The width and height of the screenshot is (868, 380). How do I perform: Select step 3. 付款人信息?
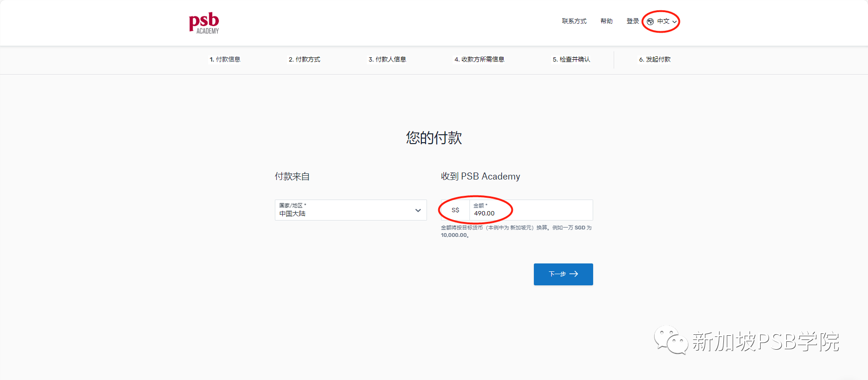click(x=387, y=60)
